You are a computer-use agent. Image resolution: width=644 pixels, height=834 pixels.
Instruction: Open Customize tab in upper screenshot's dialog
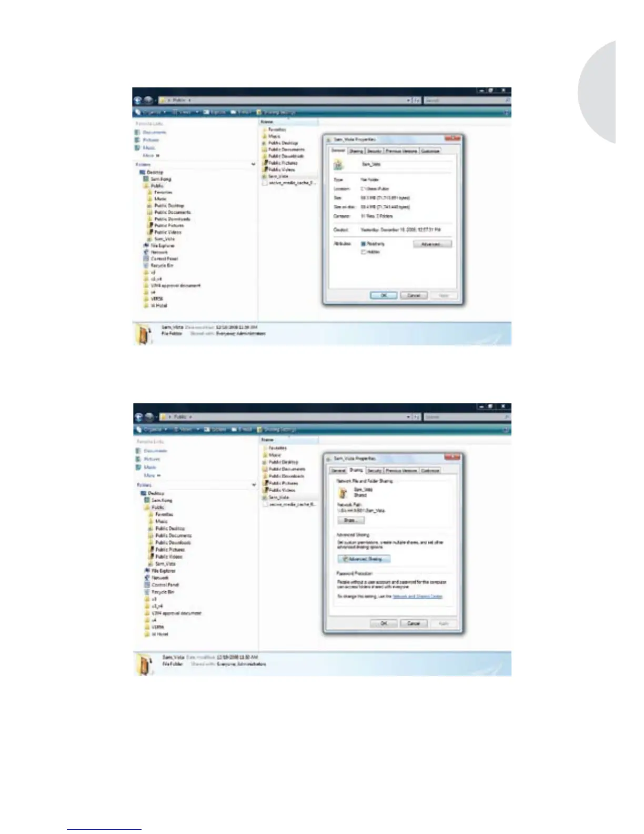(x=430, y=151)
